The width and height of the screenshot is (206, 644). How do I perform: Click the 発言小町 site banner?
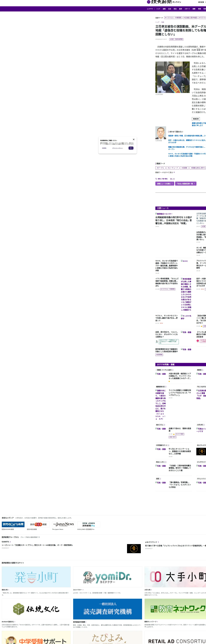pyautogui.click(x=36, y=577)
